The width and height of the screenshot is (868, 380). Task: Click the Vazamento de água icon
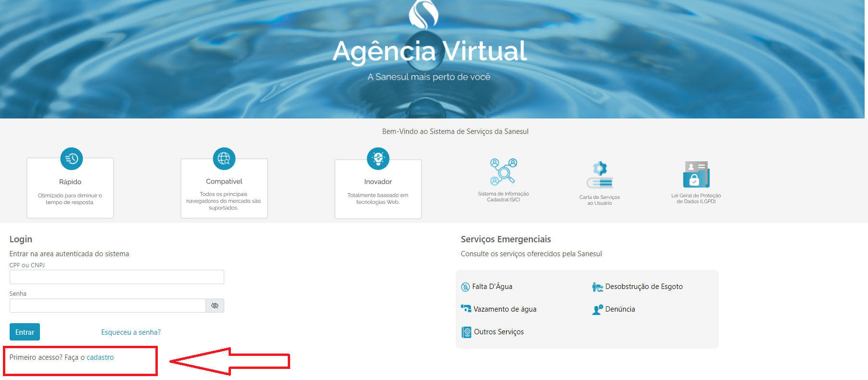pyautogui.click(x=466, y=309)
